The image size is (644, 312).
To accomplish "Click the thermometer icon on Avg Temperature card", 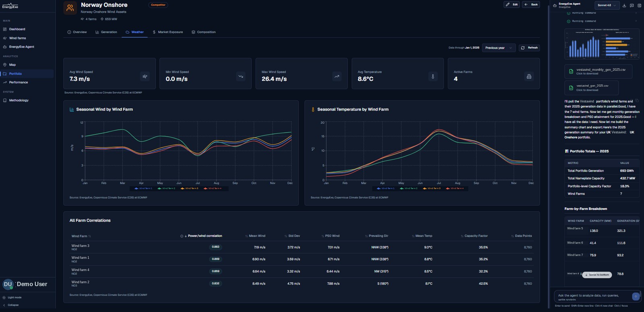I will pos(433,76).
